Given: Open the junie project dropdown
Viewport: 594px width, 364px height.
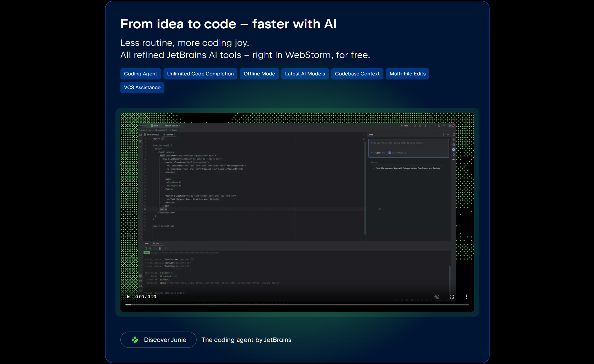Looking at the screenshot, I should 156,126.
